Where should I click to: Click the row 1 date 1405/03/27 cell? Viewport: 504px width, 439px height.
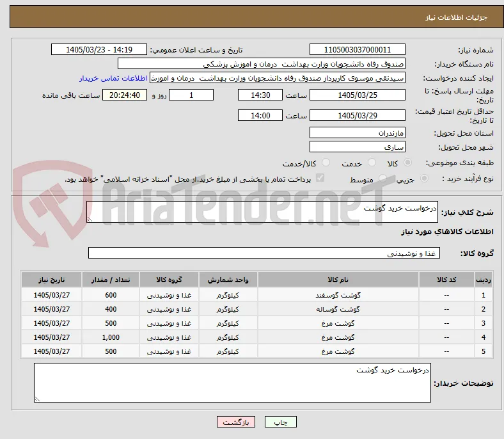(51, 295)
